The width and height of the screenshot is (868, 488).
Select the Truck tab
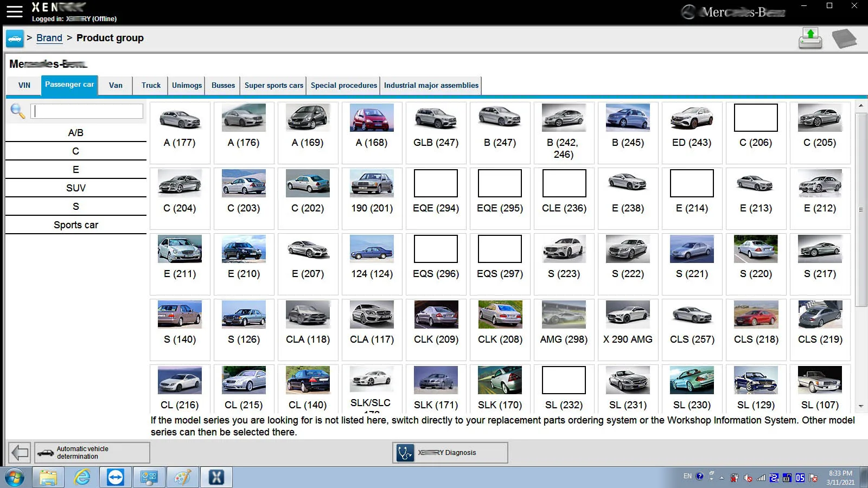click(x=151, y=86)
